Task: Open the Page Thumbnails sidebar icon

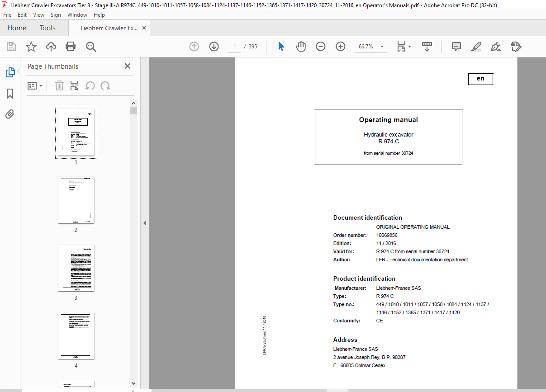Action: [x=10, y=72]
